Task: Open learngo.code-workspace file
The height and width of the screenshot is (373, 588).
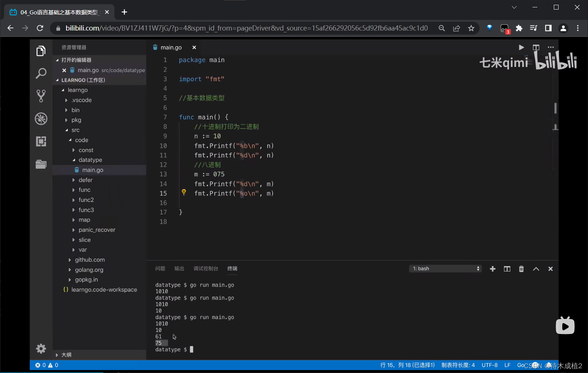Action: (104, 290)
